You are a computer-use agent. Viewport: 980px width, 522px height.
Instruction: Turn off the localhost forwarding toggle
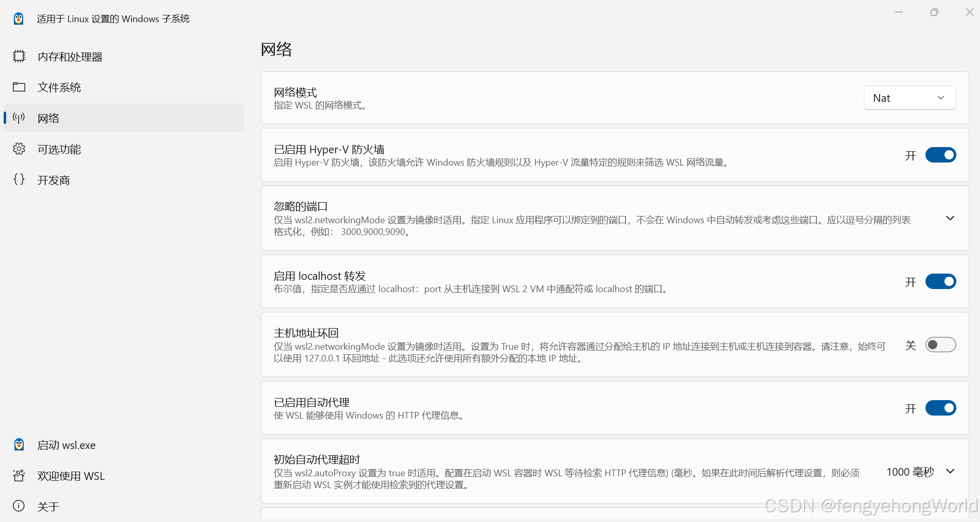pos(940,281)
